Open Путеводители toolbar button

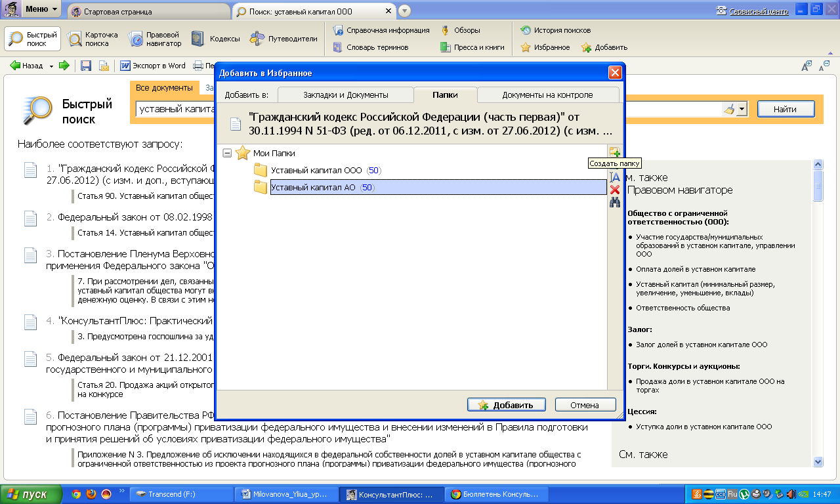point(284,39)
